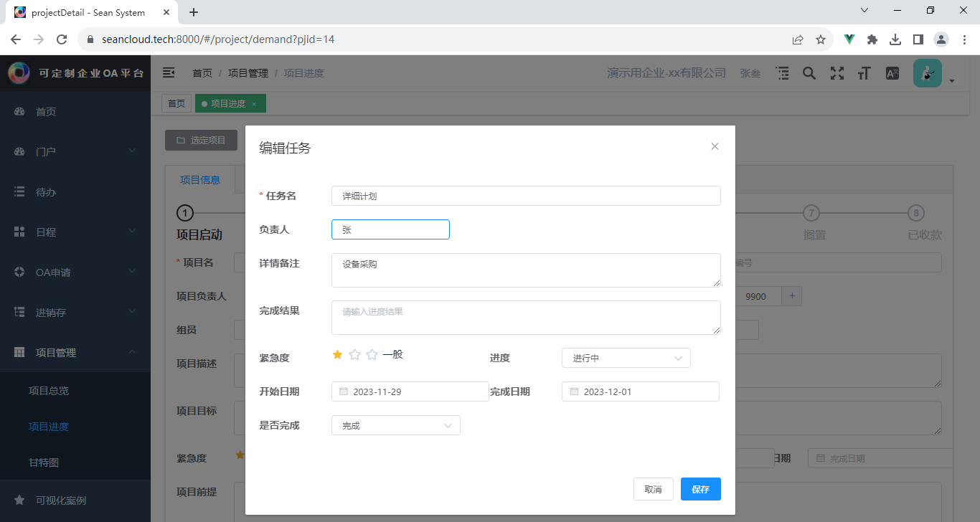Toggle the browser side panel icon
The width and height of the screenshot is (980, 522).
coord(918,39)
